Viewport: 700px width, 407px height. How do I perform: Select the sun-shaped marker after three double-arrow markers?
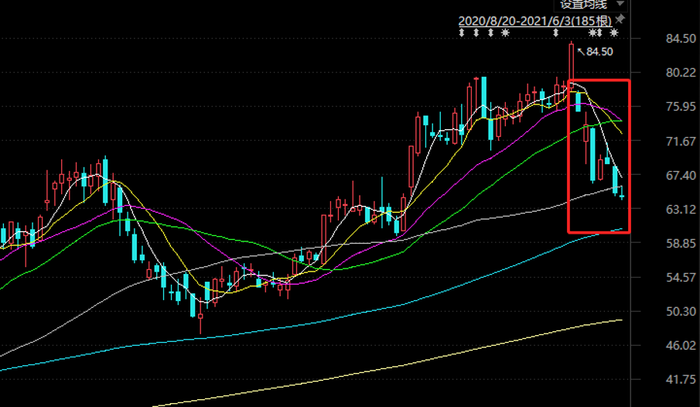coord(505,33)
